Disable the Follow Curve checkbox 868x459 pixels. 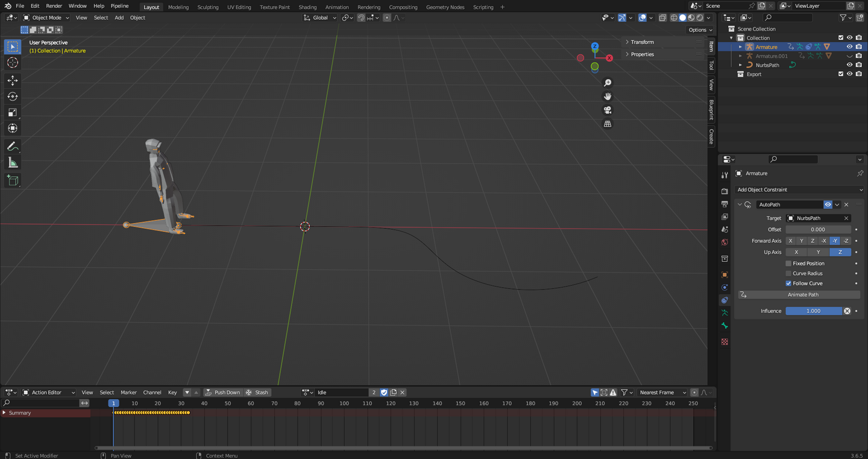click(x=788, y=283)
